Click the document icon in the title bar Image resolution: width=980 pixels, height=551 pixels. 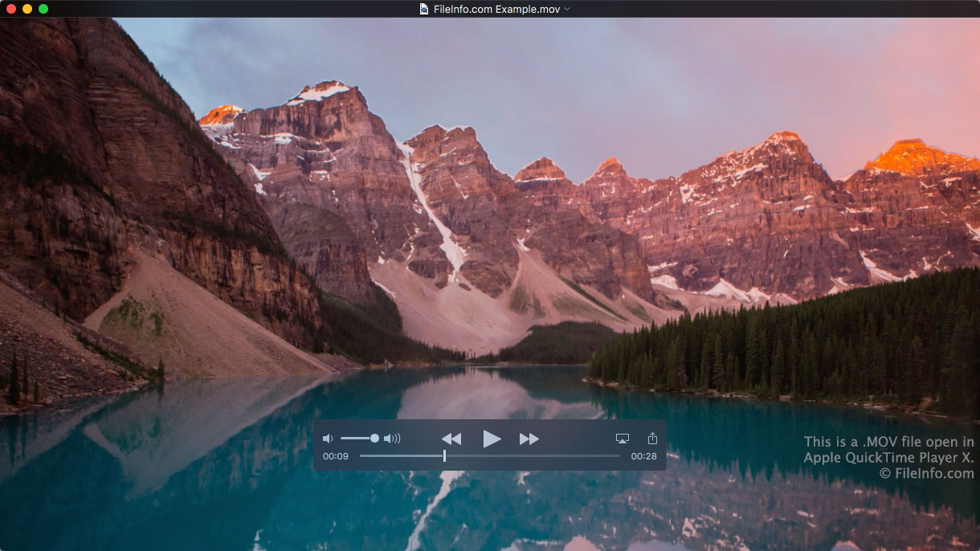424,9
